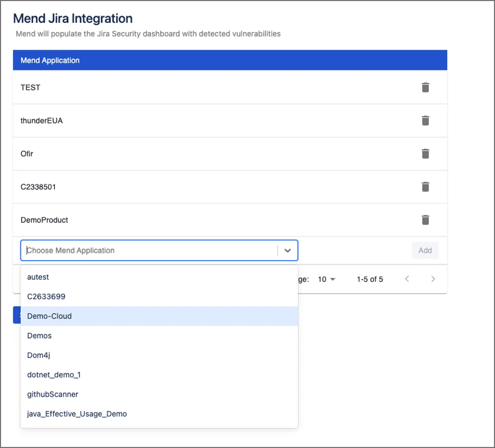Click the thunderEUA application name
Viewport: 495px width, 448px height.
click(41, 121)
